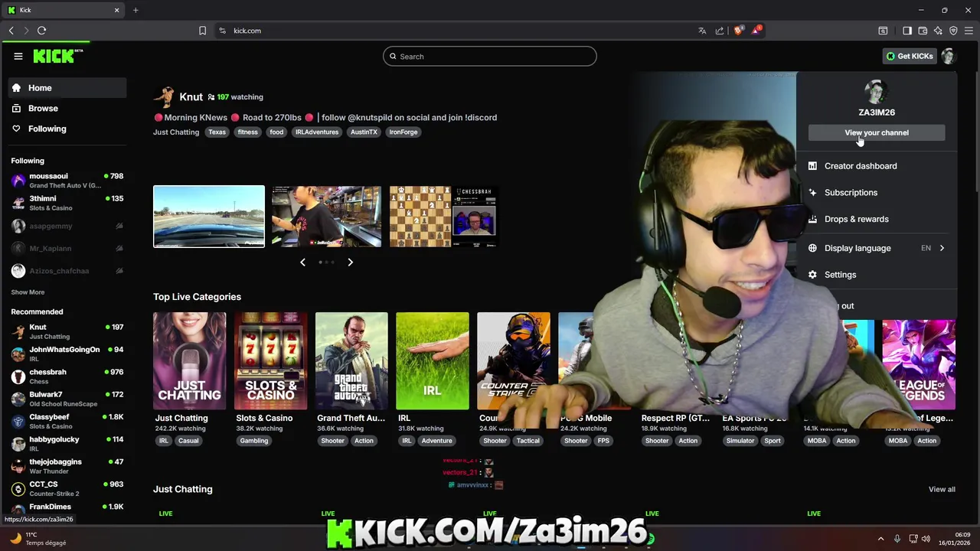Viewport: 980px width, 551px height.
Task: Click the Settings gear icon in menu
Action: (x=812, y=275)
